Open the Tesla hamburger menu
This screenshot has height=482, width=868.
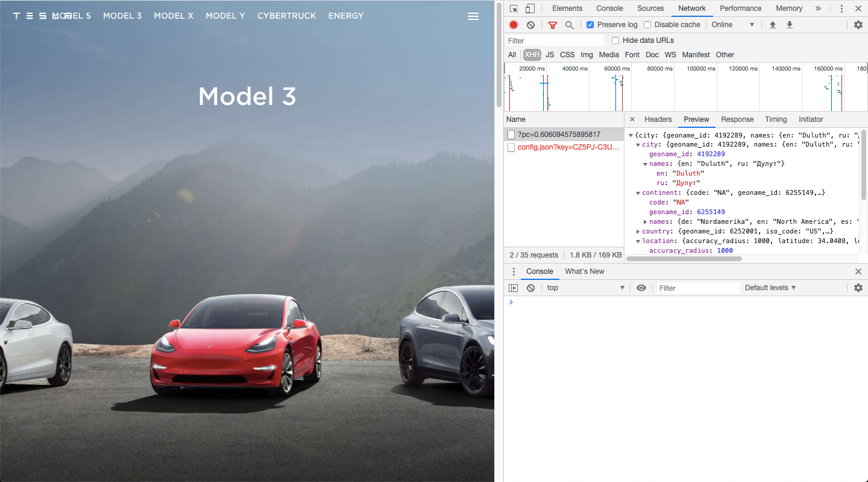point(473,16)
